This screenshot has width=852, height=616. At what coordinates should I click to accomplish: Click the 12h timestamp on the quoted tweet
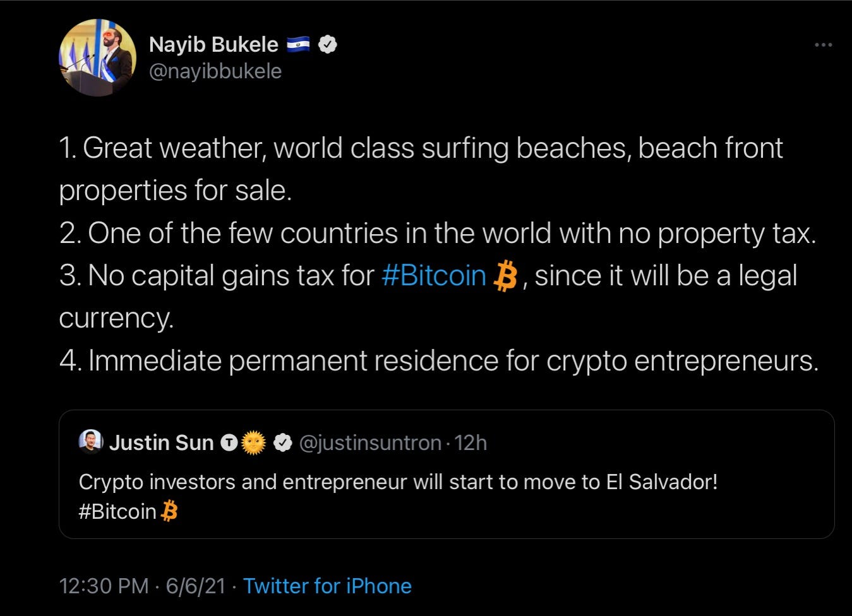point(472,442)
